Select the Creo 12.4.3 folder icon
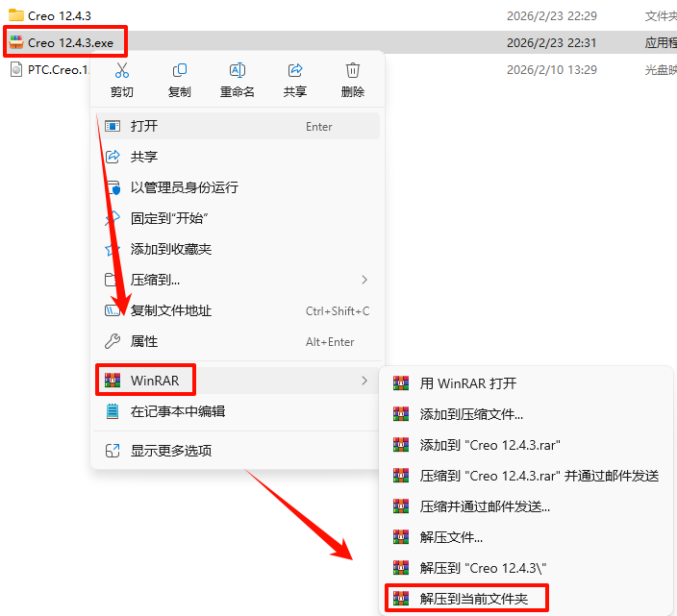The image size is (677, 616). 16,15
